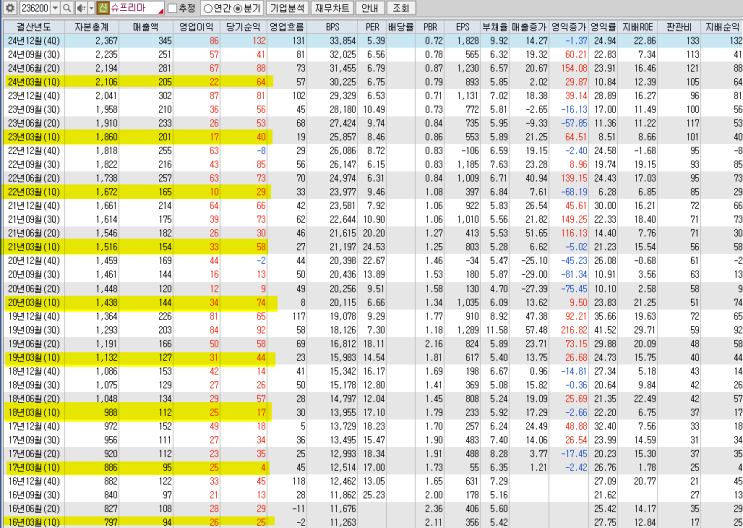
Task: Select the 20년12월(40) row label
Action: pos(34,261)
